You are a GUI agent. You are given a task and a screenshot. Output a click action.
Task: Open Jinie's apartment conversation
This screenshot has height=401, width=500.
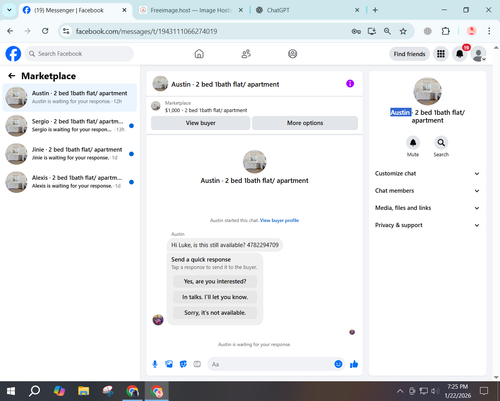pyautogui.click(x=70, y=154)
